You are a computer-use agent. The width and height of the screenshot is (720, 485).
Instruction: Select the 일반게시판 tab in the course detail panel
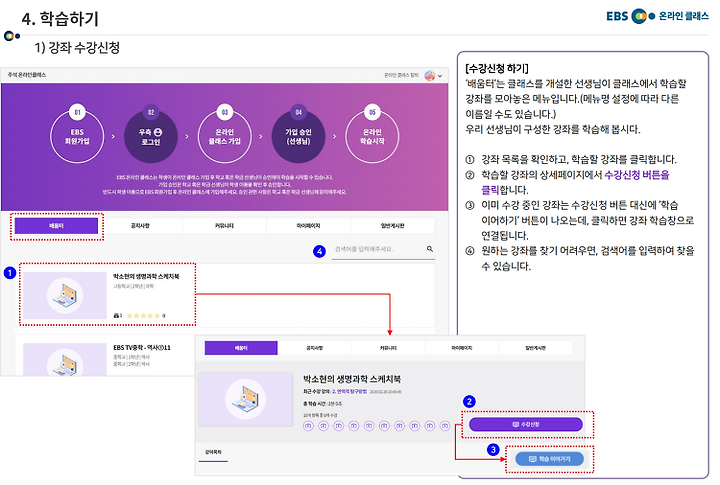pos(535,348)
